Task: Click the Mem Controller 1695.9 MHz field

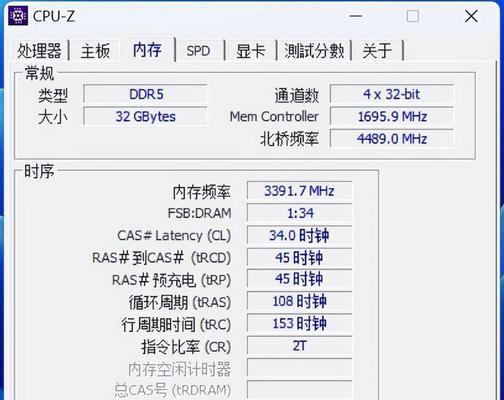Action: 392,117
